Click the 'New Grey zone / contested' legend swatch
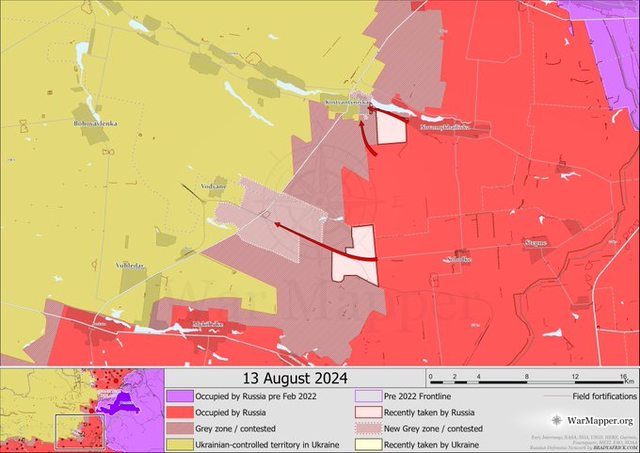 point(367,427)
